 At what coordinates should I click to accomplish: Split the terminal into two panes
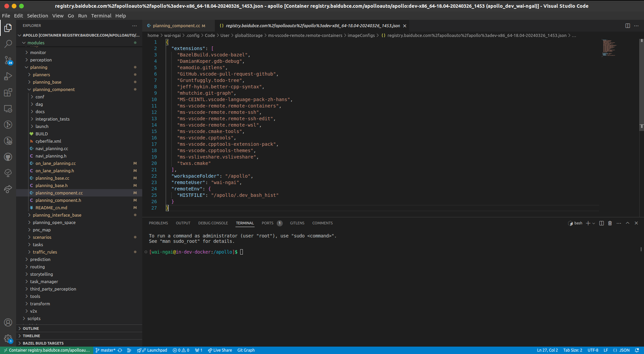pos(601,223)
